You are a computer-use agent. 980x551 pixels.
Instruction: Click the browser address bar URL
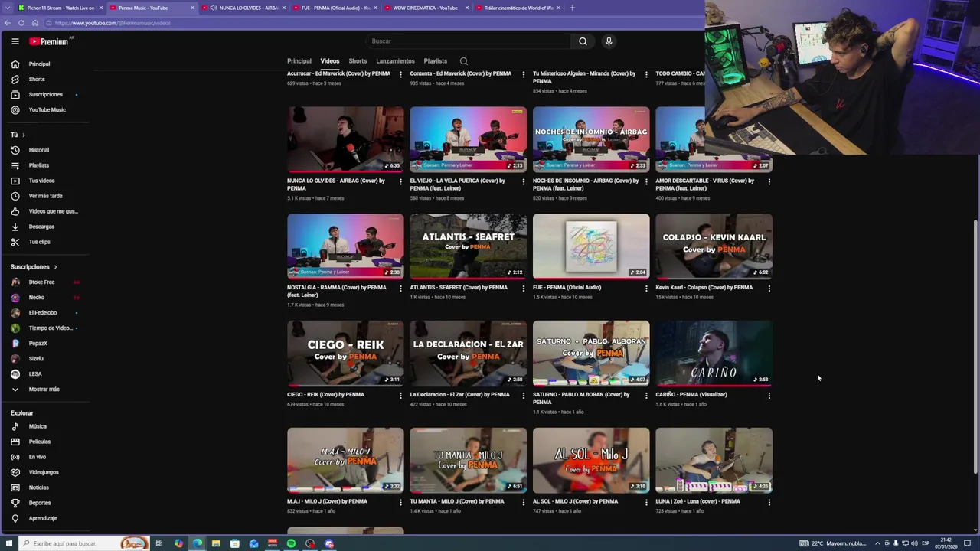[113, 23]
